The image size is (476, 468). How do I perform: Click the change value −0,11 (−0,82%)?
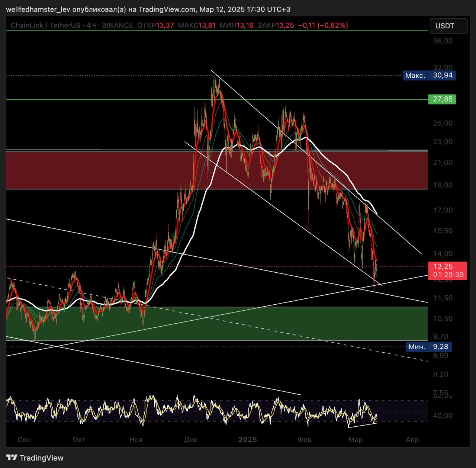tap(323, 25)
